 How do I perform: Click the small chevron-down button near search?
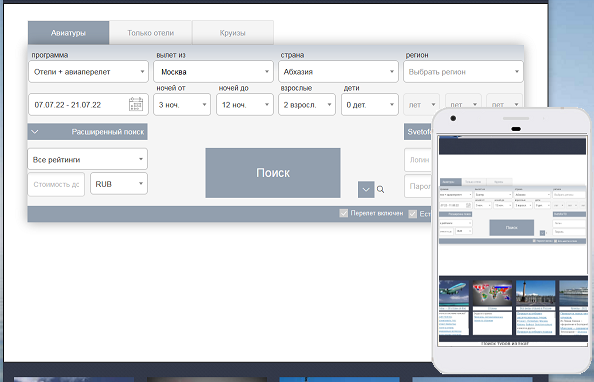[366, 189]
